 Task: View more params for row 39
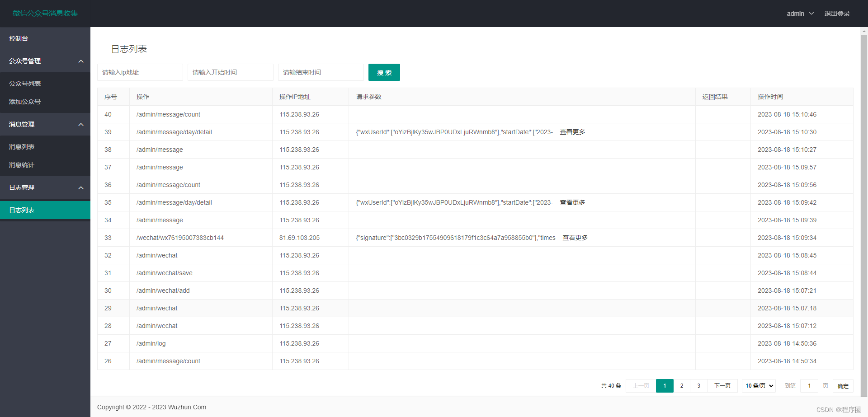[572, 132]
